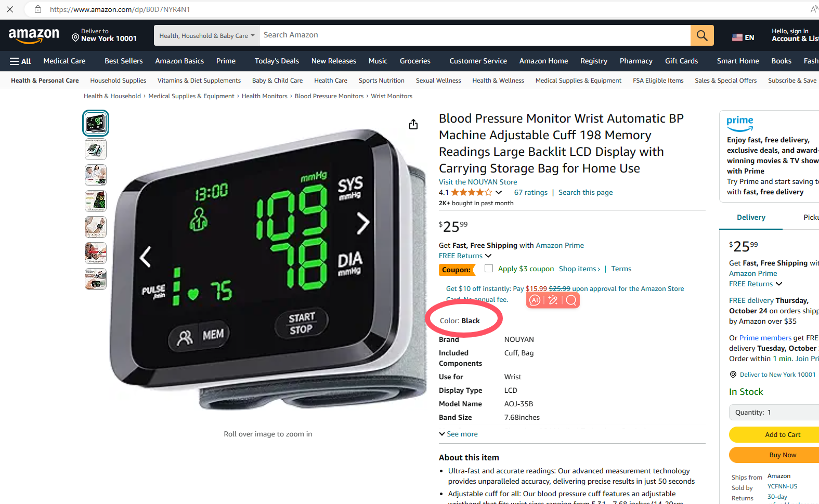819x504 pixels.
Task: Expand the star rating dropdown chevron
Action: coord(499,192)
